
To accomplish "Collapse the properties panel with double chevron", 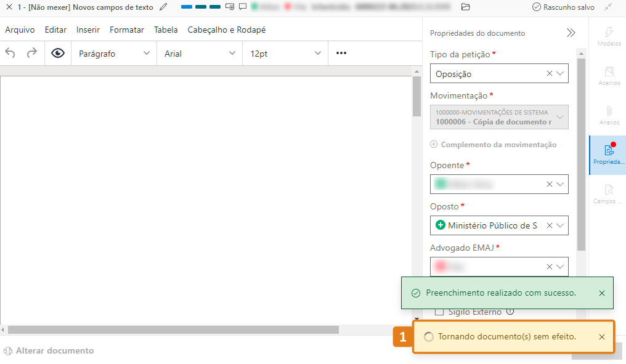I will 571,33.
